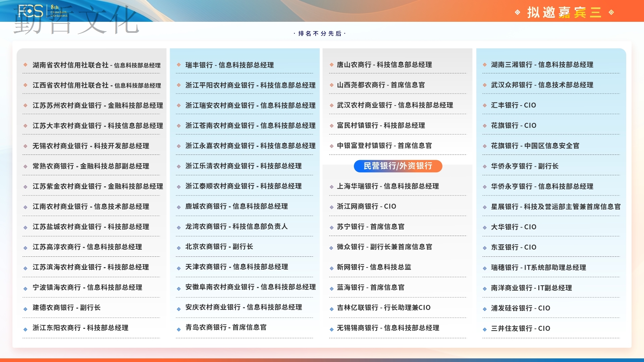The width and height of the screenshot is (644, 362).
Task: Select 浙江泰顺农村商业银行 - 科技部总经理
Action: tap(244, 186)
